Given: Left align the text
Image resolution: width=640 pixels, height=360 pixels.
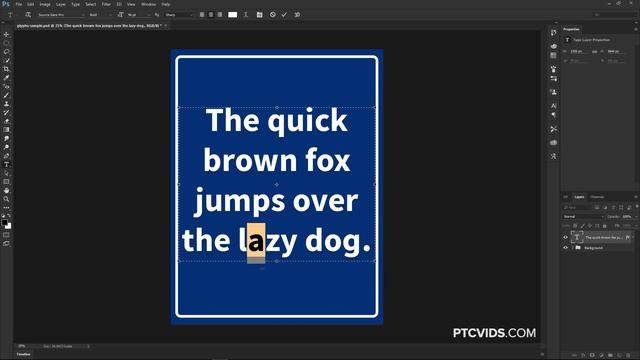Looking at the screenshot, I should tap(202, 15).
